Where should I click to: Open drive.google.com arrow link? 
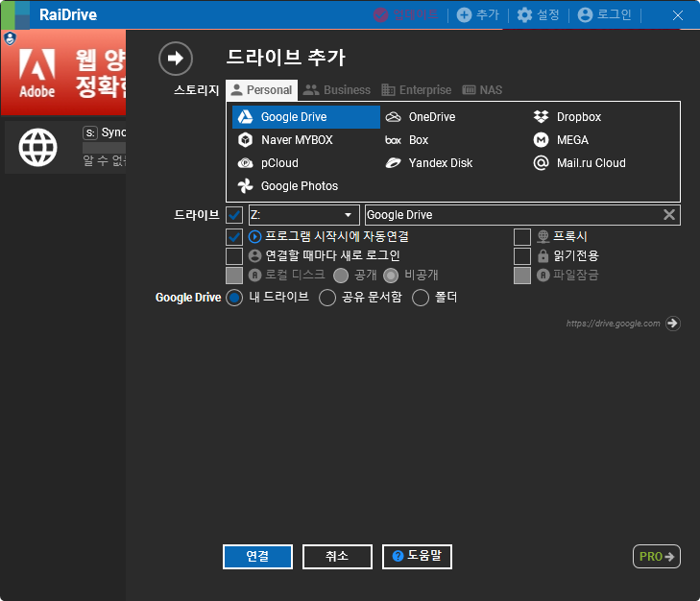(673, 324)
